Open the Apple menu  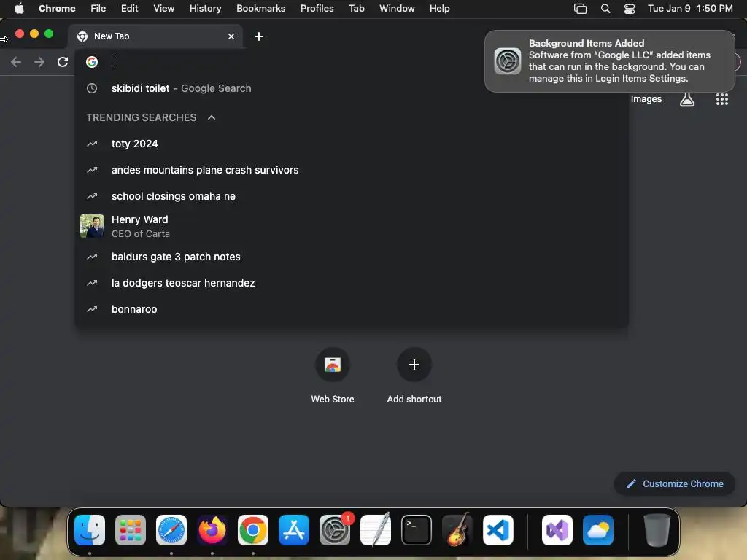(x=19, y=9)
